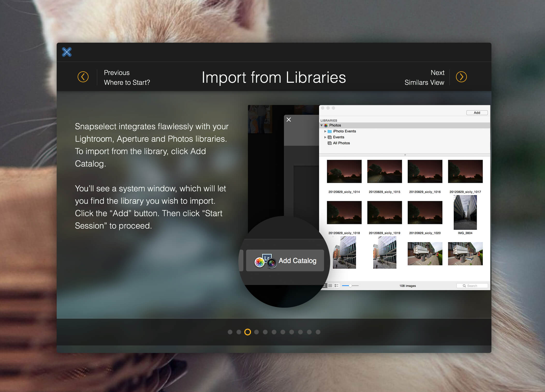Image resolution: width=545 pixels, height=392 pixels.
Task: Click the Photos app icon in Libraries
Action: pos(326,125)
